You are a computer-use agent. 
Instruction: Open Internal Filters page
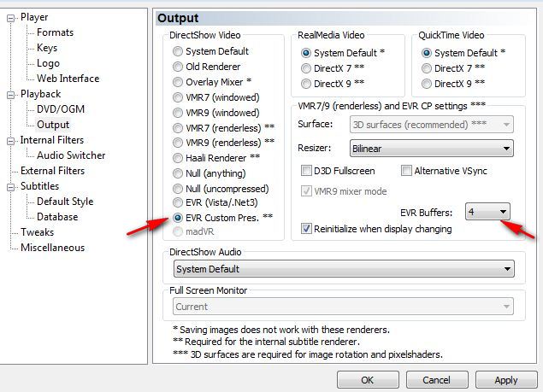click(52, 140)
